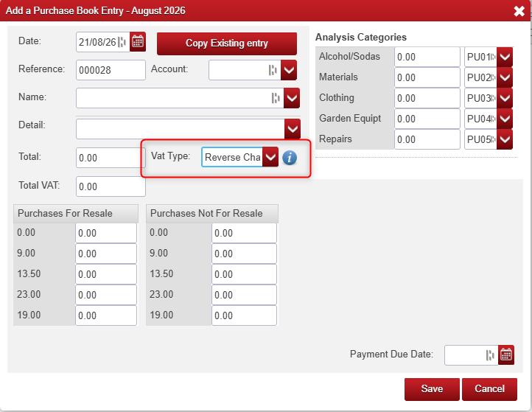Click Purchases Not For Resale 13.50 rate field
Image resolution: width=532 pixels, height=412 pixels.
coord(244,274)
